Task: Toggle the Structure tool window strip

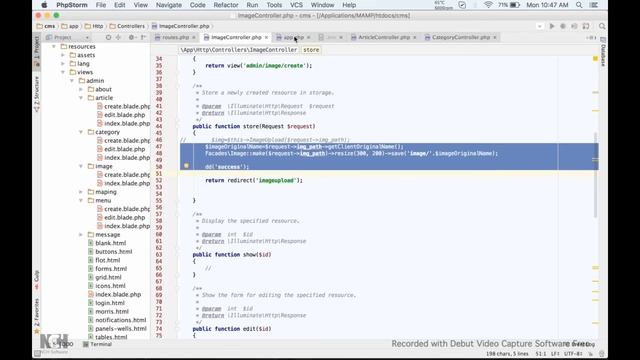Action: click(36, 94)
